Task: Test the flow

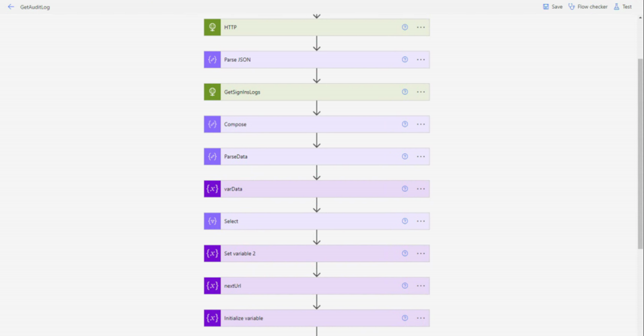Action: [623, 7]
